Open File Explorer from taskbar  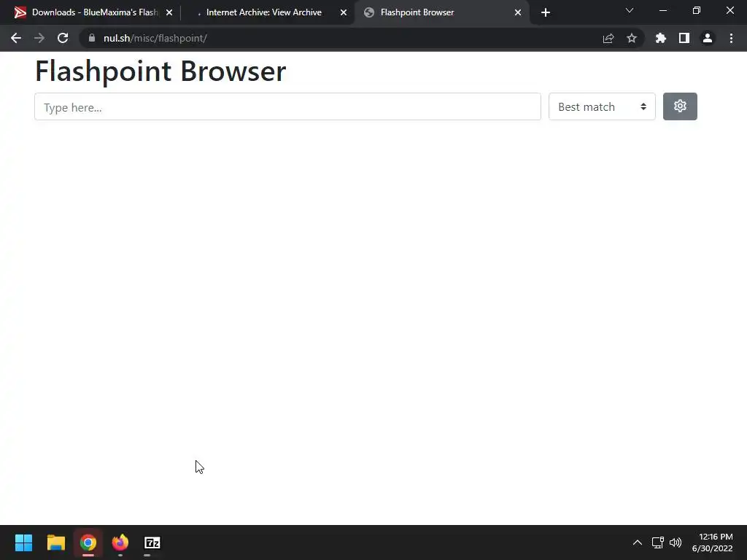(55, 542)
